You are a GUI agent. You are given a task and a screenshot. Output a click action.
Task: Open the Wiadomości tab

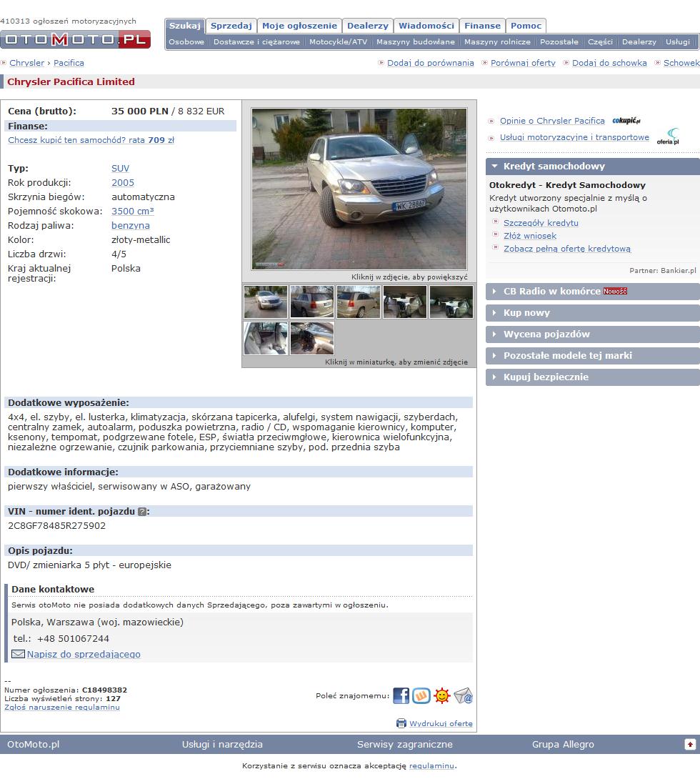(x=426, y=26)
